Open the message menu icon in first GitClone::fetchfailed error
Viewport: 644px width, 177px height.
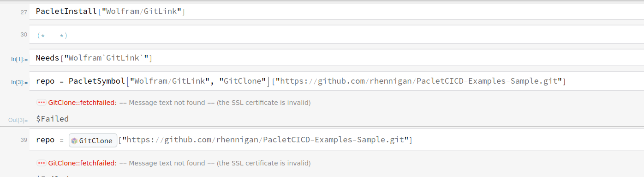[42, 103]
